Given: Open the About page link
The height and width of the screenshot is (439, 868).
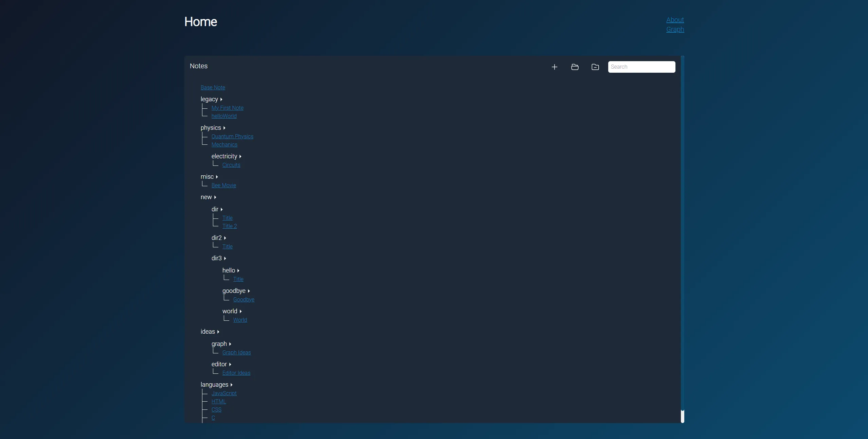Looking at the screenshot, I should point(675,20).
